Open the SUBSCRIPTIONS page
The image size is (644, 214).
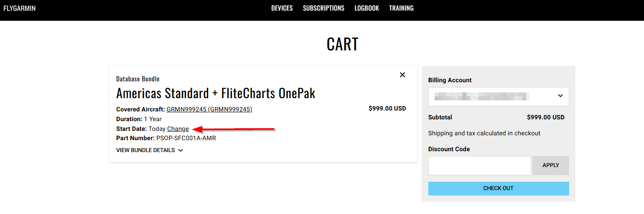[x=323, y=8]
